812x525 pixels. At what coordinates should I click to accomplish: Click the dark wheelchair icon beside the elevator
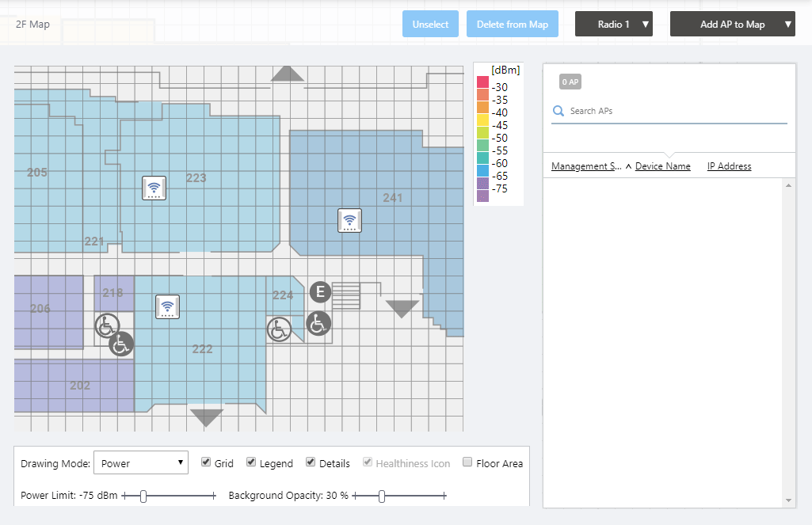coord(318,324)
